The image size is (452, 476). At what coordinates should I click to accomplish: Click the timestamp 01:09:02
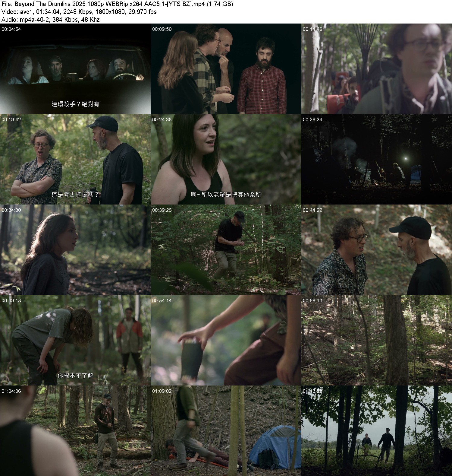(x=162, y=391)
